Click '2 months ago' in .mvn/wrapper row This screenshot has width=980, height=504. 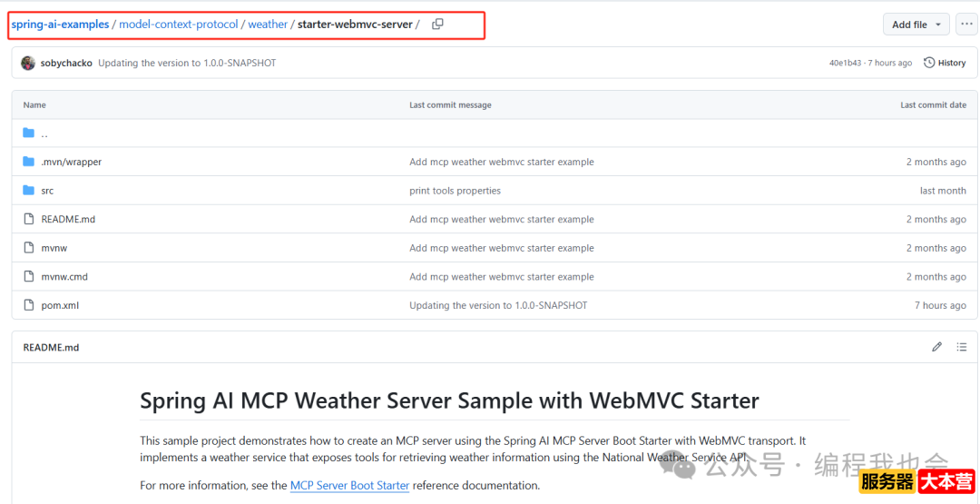tap(936, 162)
